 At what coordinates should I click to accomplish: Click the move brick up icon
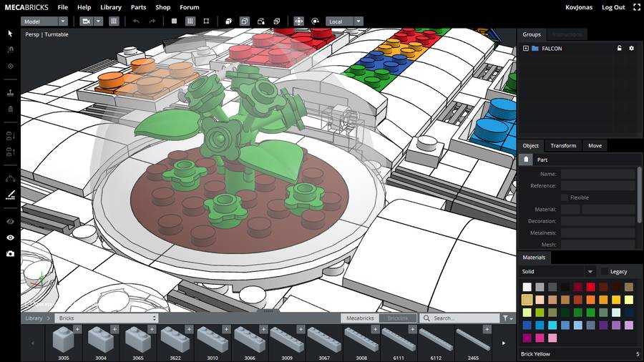(10, 152)
